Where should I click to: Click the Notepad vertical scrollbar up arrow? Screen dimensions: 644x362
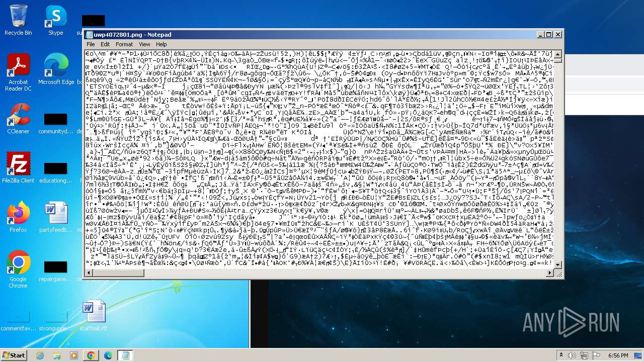pyautogui.click(x=557, y=53)
